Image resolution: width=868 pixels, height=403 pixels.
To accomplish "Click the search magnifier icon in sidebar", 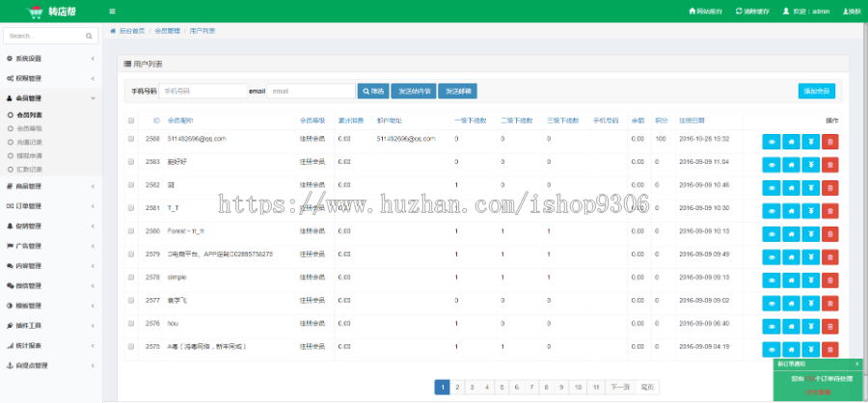I will pyautogui.click(x=89, y=36).
